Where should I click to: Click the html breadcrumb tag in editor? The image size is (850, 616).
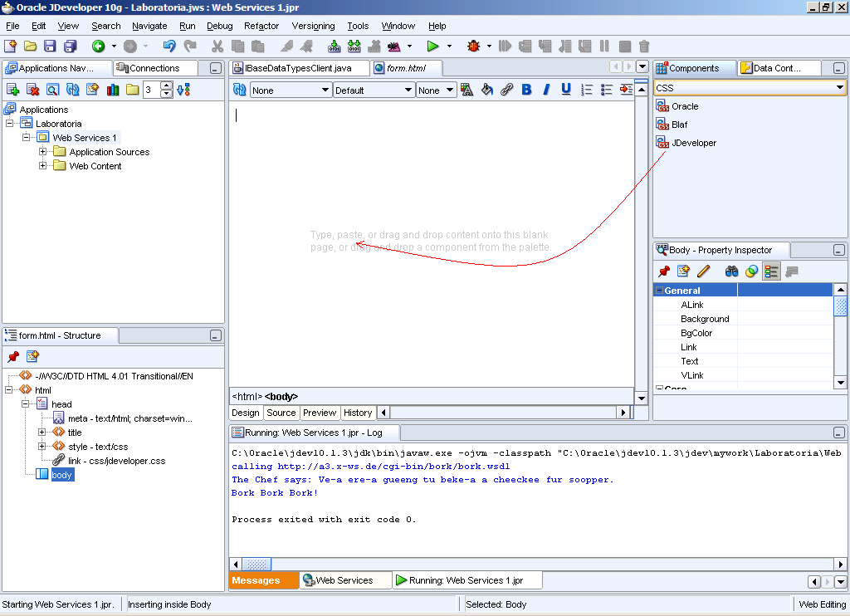[x=247, y=396]
